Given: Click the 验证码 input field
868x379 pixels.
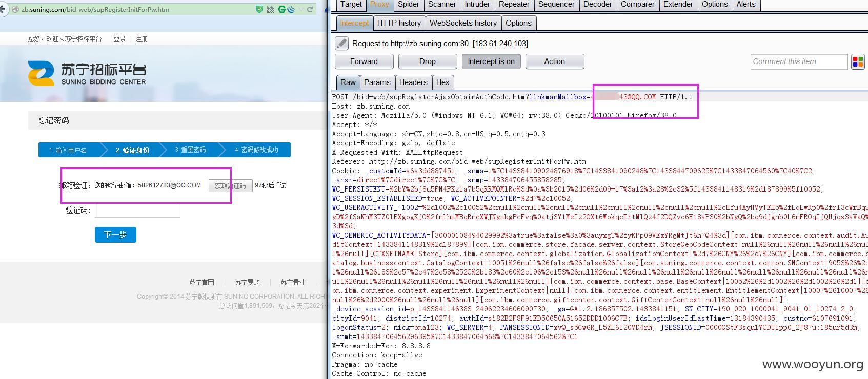Looking at the screenshot, I should pyautogui.click(x=137, y=210).
